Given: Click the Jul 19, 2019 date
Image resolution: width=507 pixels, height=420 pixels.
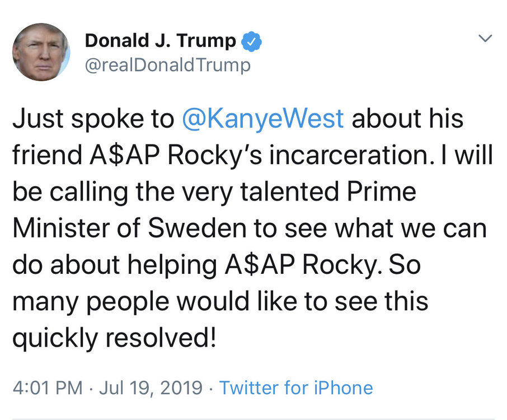Looking at the screenshot, I should click(x=151, y=388).
